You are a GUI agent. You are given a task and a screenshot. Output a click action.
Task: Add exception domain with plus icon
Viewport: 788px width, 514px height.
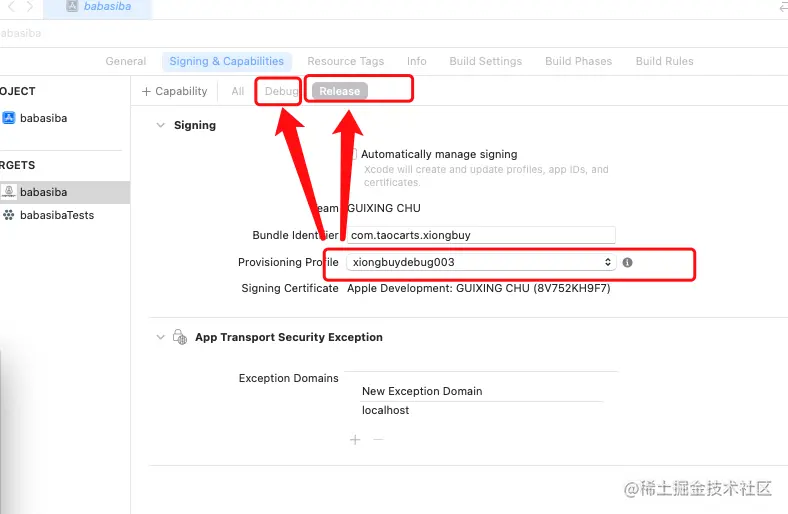(355, 440)
